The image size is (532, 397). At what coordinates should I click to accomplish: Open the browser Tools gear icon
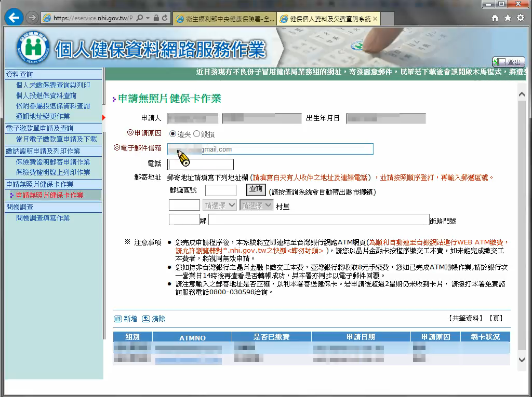coord(520,18)
